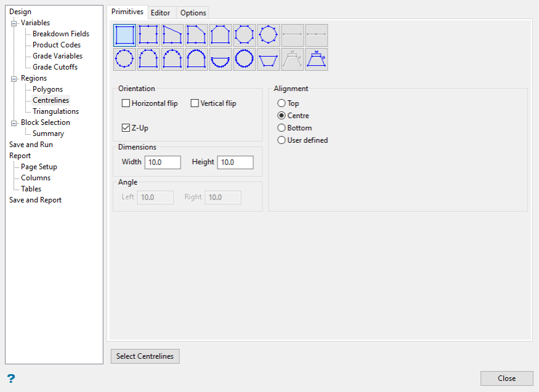The height and width of the screenshot is (392, 539).
Task: Choose User defined alignment option
Action: [281, 140]
